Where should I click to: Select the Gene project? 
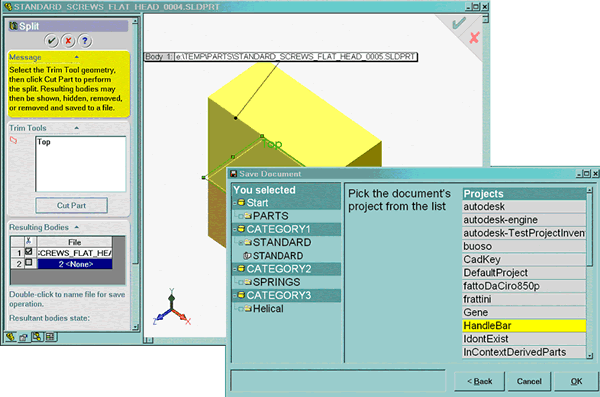pos(524,313)
